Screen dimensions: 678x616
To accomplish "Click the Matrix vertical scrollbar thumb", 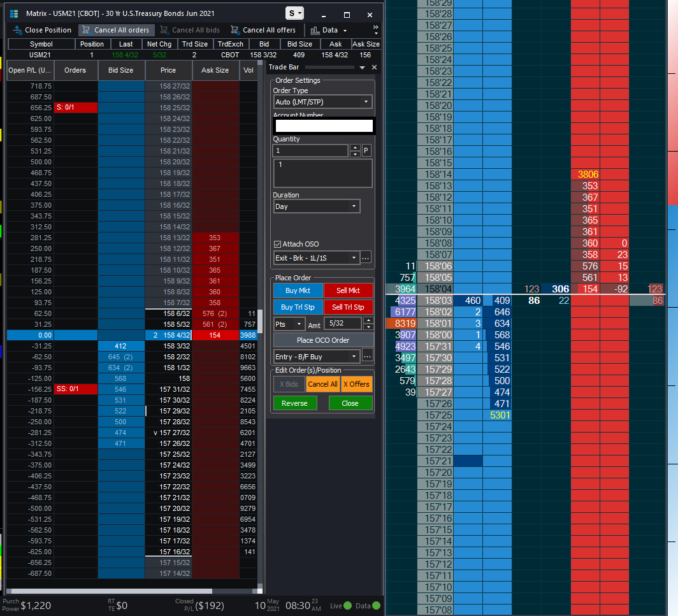I will tap(260, 321).
